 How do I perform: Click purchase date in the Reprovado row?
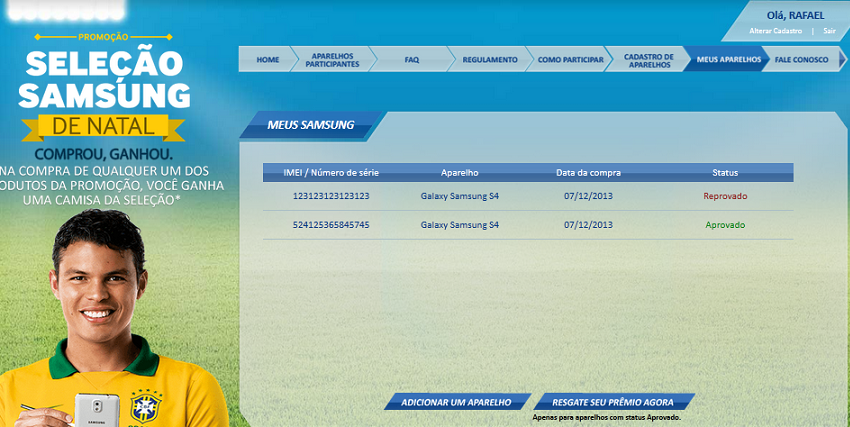[x=588, y=196]
